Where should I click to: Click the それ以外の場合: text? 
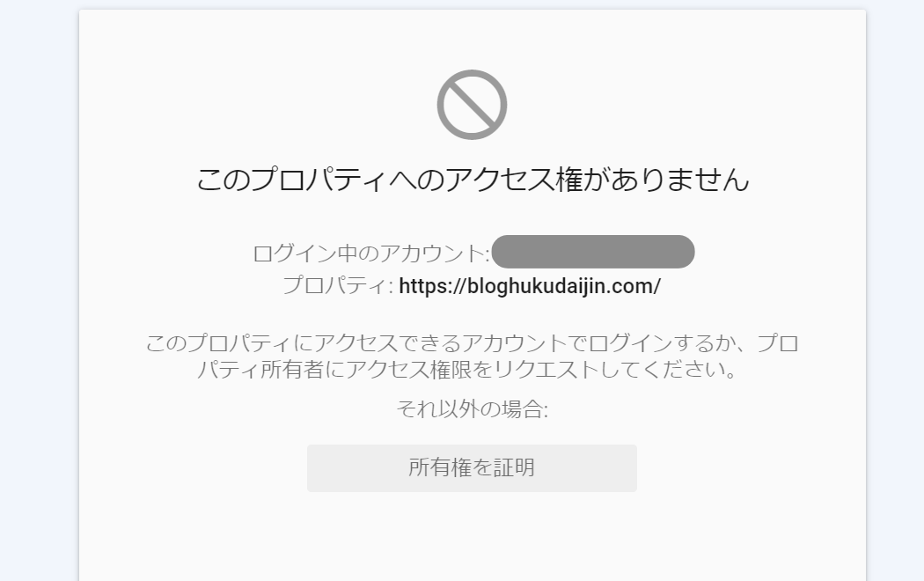tap(472, 408)
